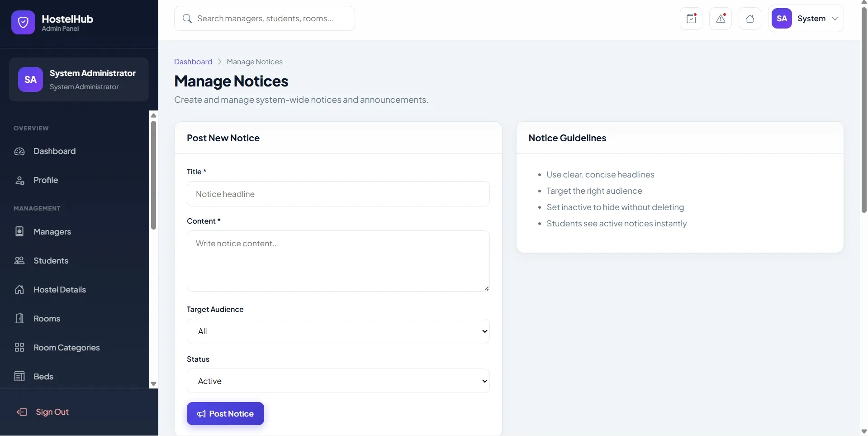Expand the System user account dropdown

pyautogui.click(x=806, y=19)
